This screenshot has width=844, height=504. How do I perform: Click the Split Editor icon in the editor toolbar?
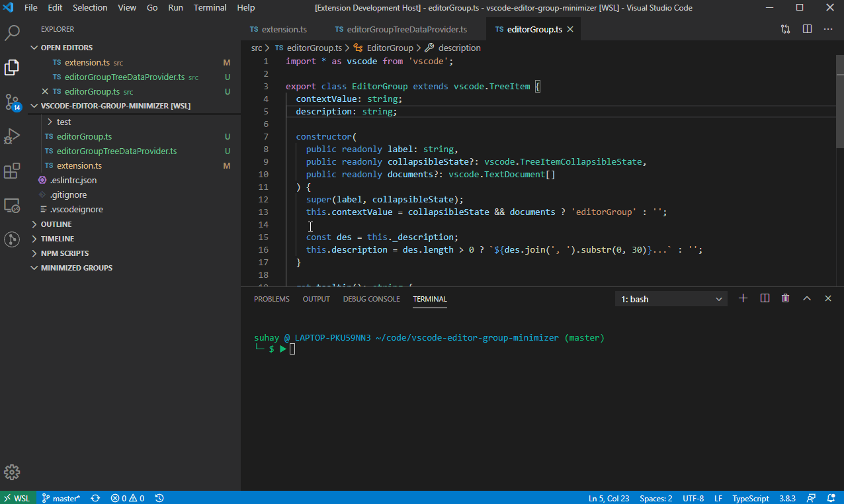[806, 28]
